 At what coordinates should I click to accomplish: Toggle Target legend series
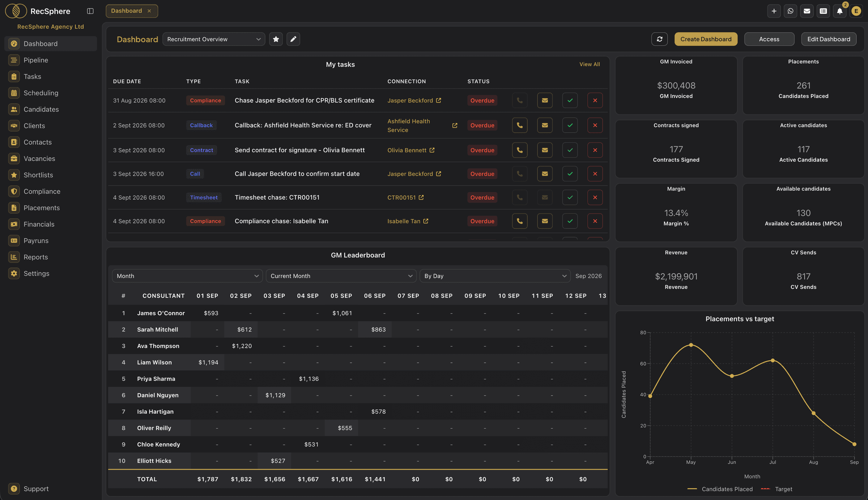[x=776, y=489]
